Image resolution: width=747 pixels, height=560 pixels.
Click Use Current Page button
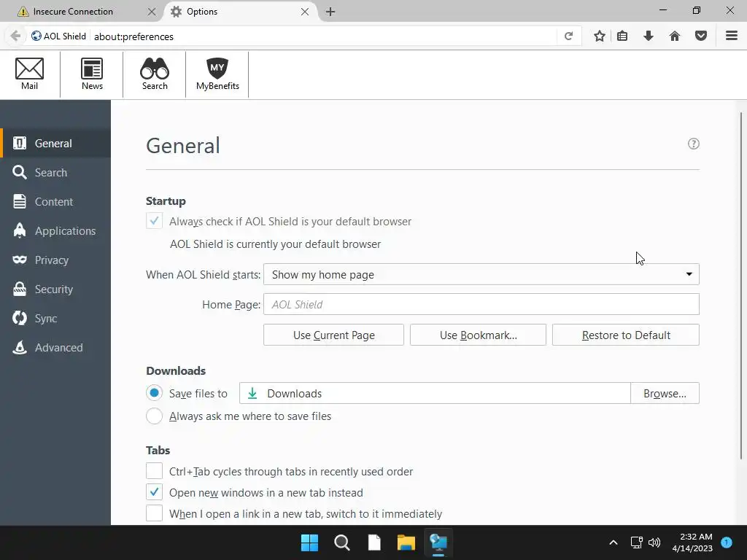click(333, 335)
